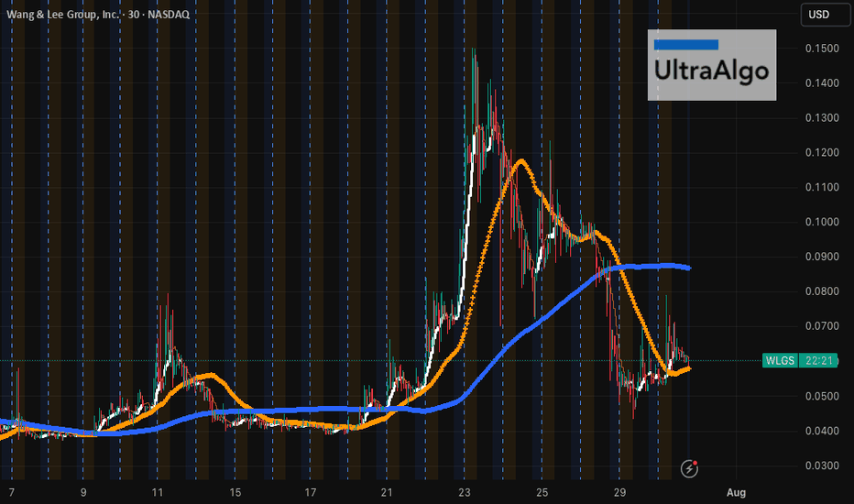The height and width of the screenshot is (504, 854).
Task: Click the 0.1000 price axis label
Action: [822, 223]
